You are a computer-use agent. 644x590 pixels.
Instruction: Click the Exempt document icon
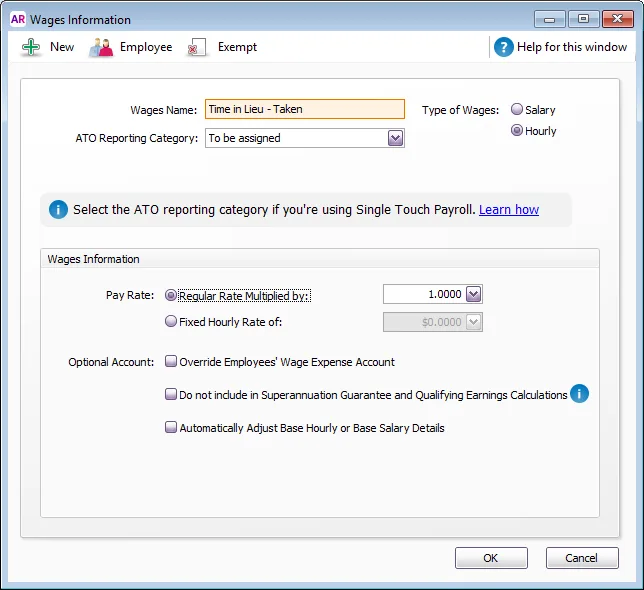197,48
